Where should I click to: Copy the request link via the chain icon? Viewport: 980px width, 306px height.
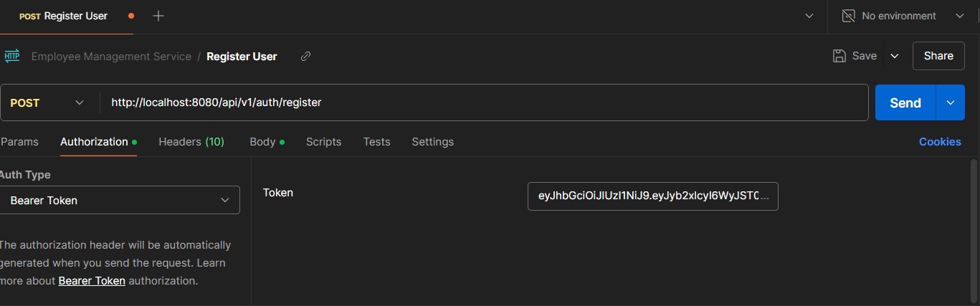(305, 56)
